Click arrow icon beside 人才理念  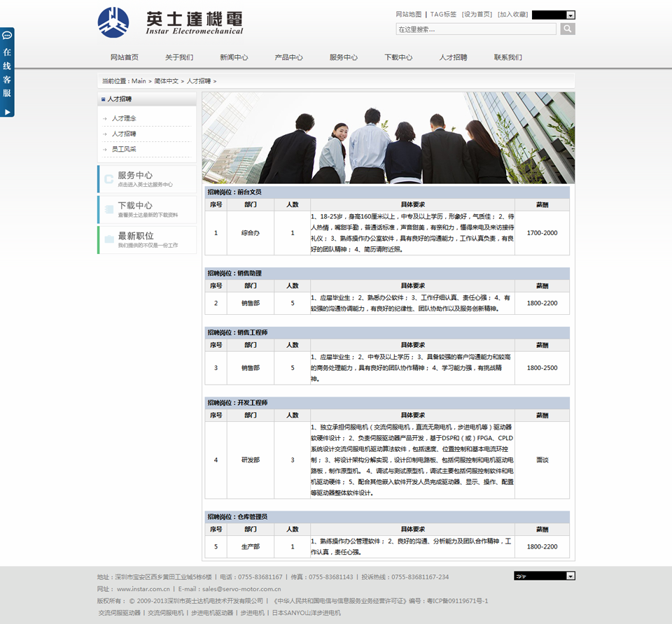pos(105,119)
